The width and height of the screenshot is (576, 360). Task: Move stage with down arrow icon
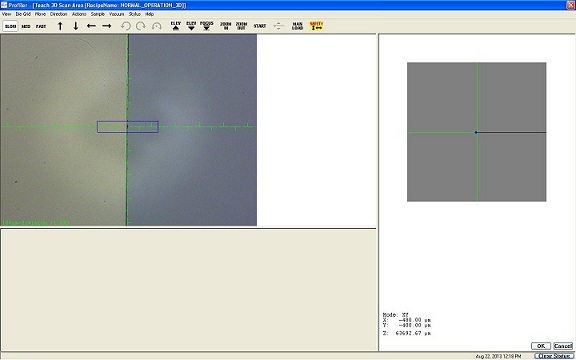click(x=76, y=26)
